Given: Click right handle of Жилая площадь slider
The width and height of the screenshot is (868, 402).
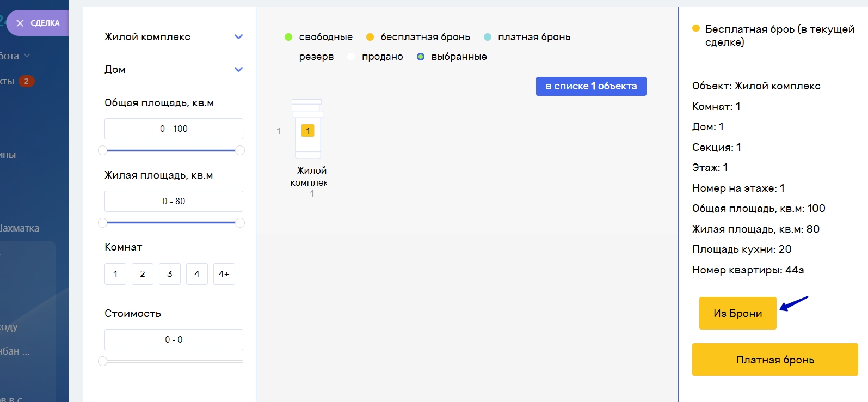Looking at the screenshot, I should (240, 223).
